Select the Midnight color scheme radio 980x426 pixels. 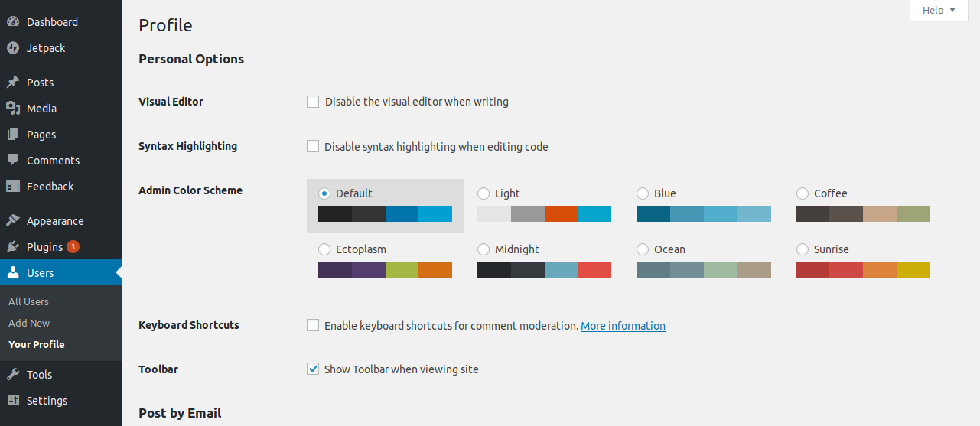[x=483, y=249]
